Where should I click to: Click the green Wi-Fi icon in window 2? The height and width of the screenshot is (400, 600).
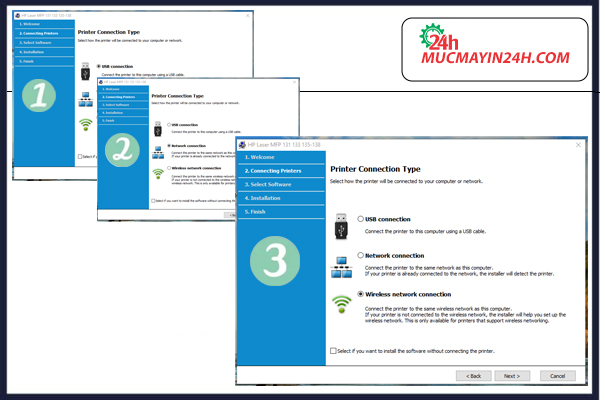coord(158,174)
